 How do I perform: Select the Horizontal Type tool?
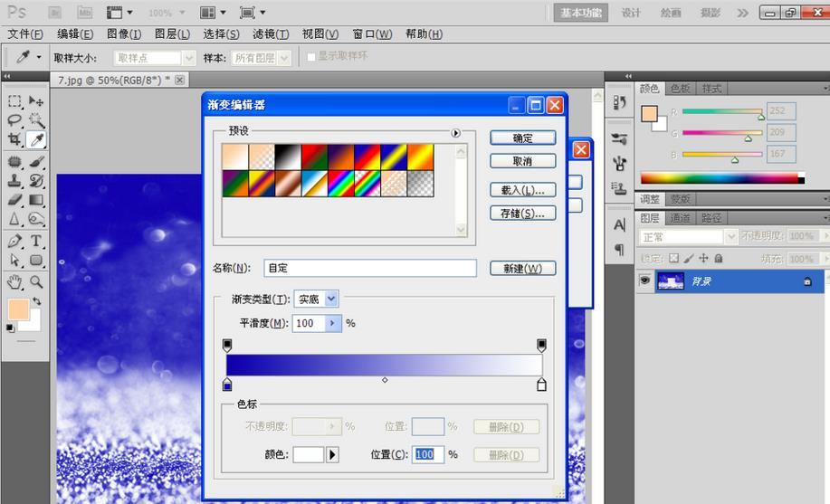36,241
